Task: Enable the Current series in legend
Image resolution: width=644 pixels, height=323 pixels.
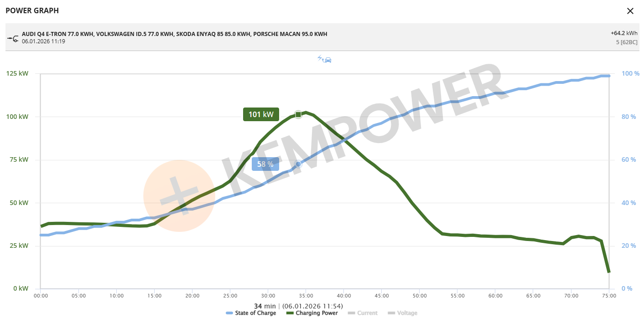Action: pos(367,313)
